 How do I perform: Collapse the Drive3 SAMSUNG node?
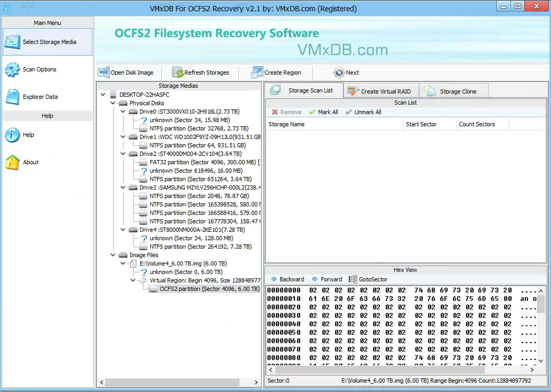123,187
